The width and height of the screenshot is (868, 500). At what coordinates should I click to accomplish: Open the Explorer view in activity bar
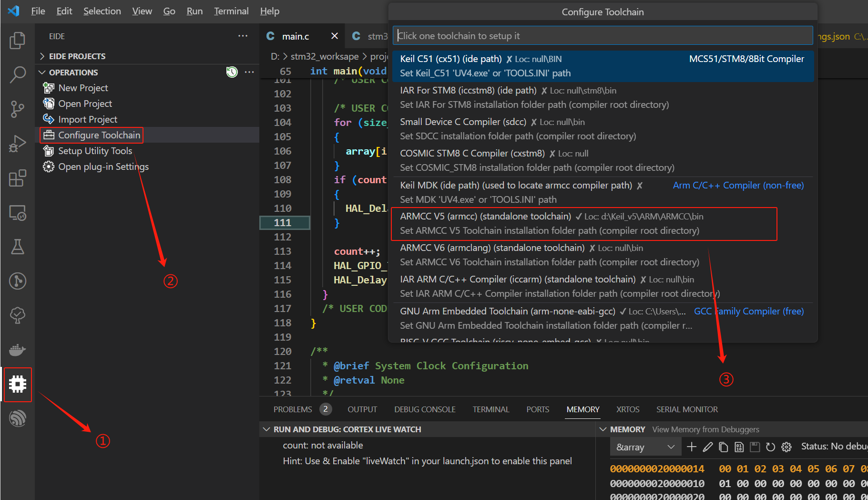[x=18, y=41]
